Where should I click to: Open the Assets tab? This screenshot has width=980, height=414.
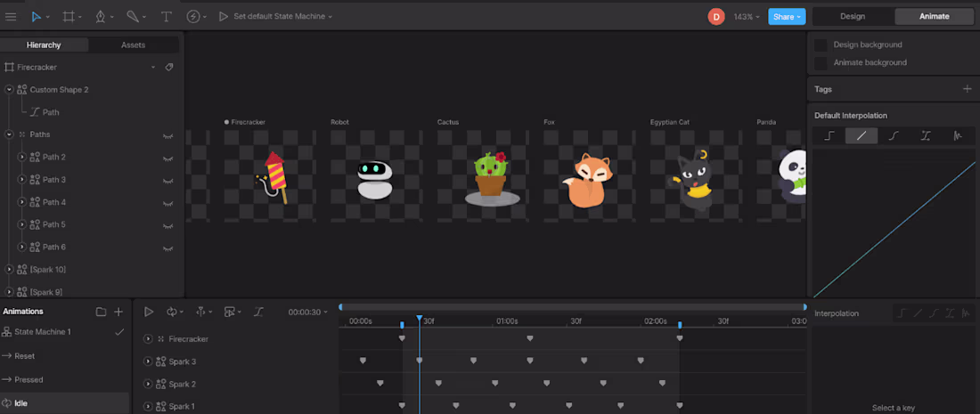point(133,45)
